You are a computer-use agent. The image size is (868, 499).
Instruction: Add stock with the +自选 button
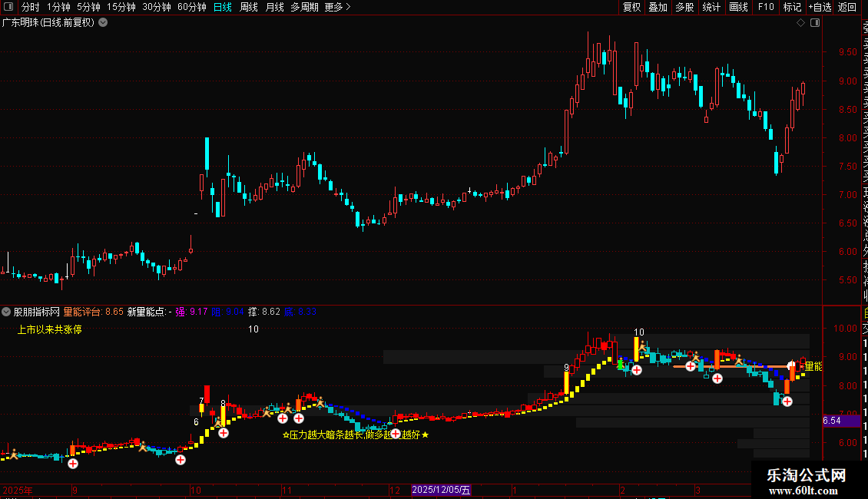tap(820, 7)
